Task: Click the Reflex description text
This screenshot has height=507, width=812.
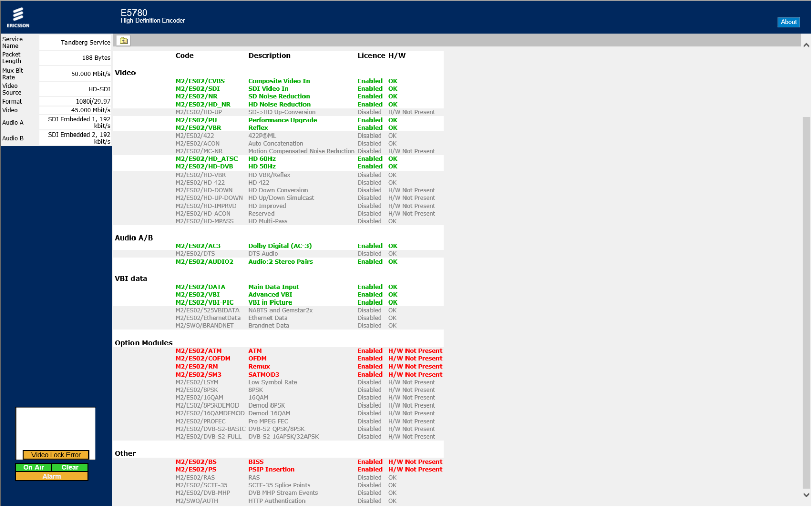Action: tap(258, 128)
